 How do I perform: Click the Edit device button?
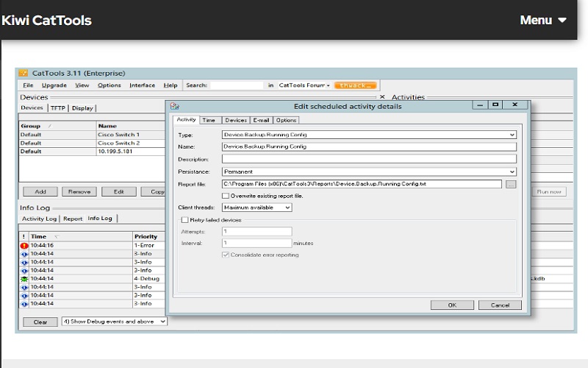point(119,191)
